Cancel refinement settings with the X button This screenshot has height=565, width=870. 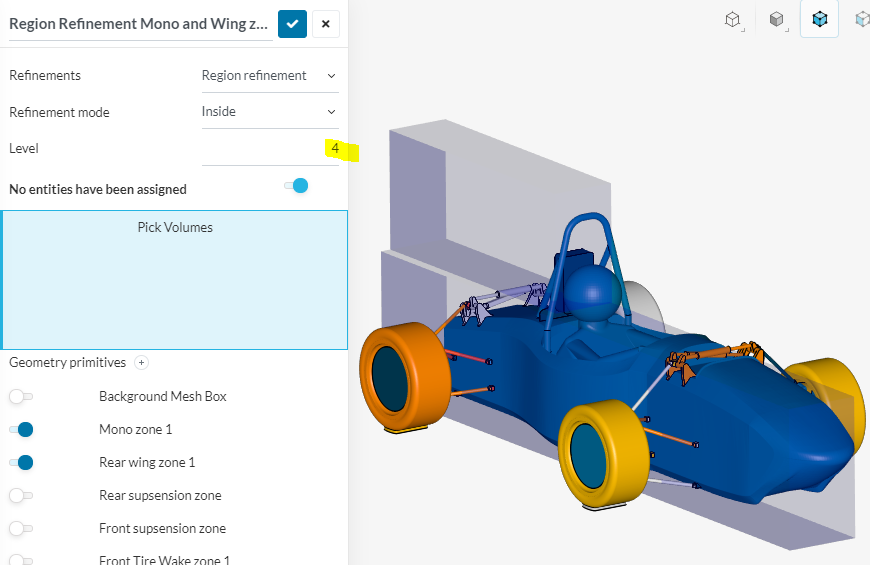(x=326, y=24)
